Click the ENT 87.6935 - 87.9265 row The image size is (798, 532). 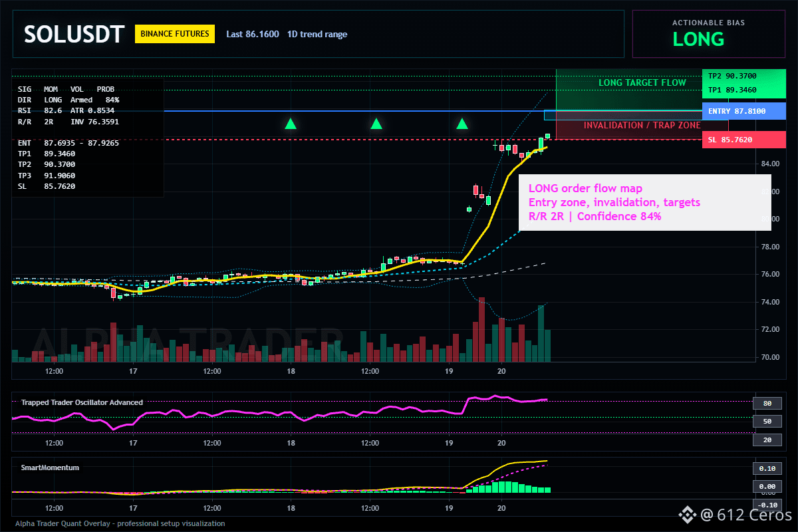(68, 143)
